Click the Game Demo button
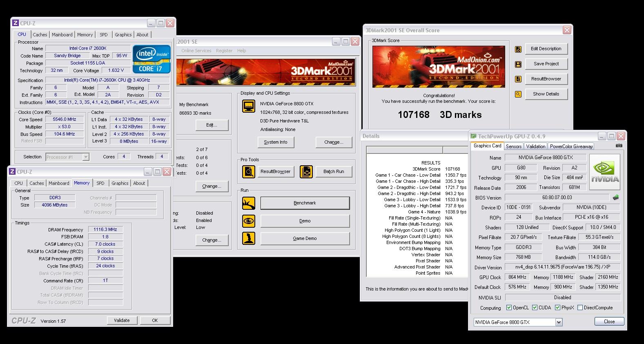 pyautogui.click(x=305, y=239)
